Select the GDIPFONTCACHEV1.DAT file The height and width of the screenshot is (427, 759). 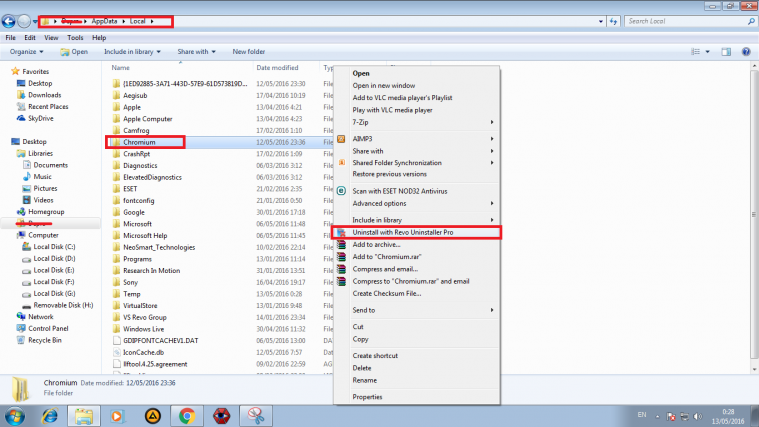pyautogui.click(x=160, y=341)
